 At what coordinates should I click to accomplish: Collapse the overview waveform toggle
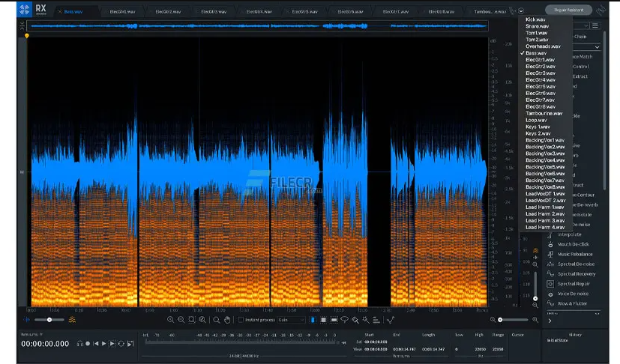[22, 26]
